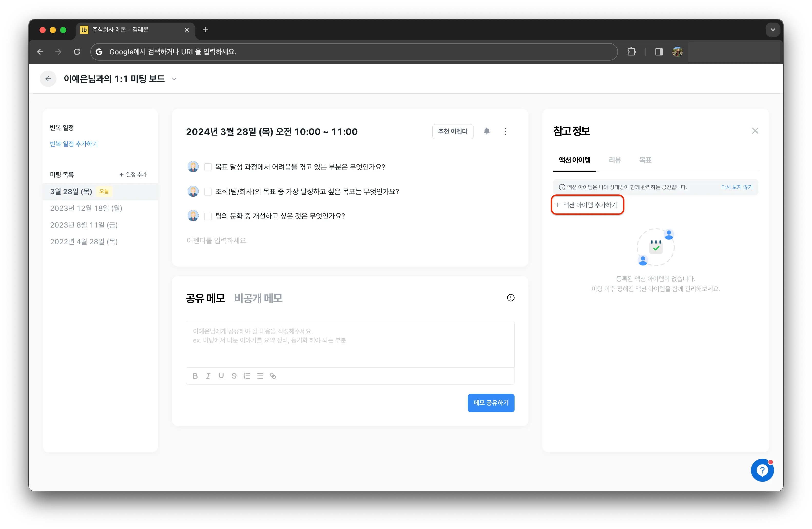812x529 pixels.
Task: Select the 액션 아이템 tab
Action: pos(575,160)
